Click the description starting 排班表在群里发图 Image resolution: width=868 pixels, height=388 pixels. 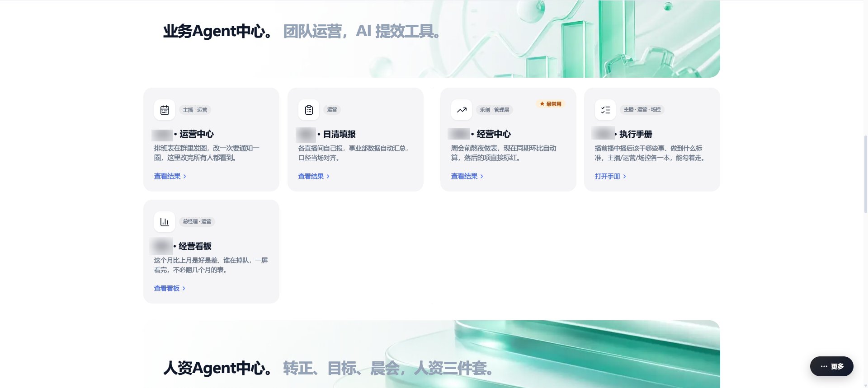[207, 153]
